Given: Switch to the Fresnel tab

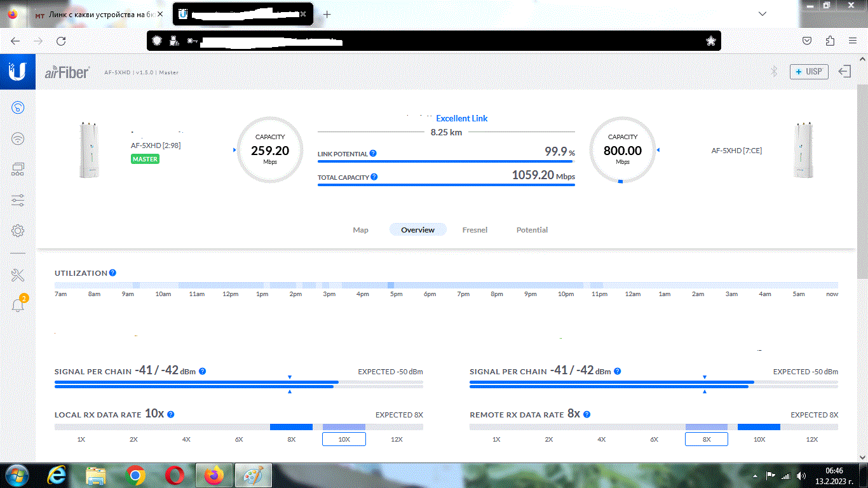Looking at the screenshot, I should click(x=475, y=230).
